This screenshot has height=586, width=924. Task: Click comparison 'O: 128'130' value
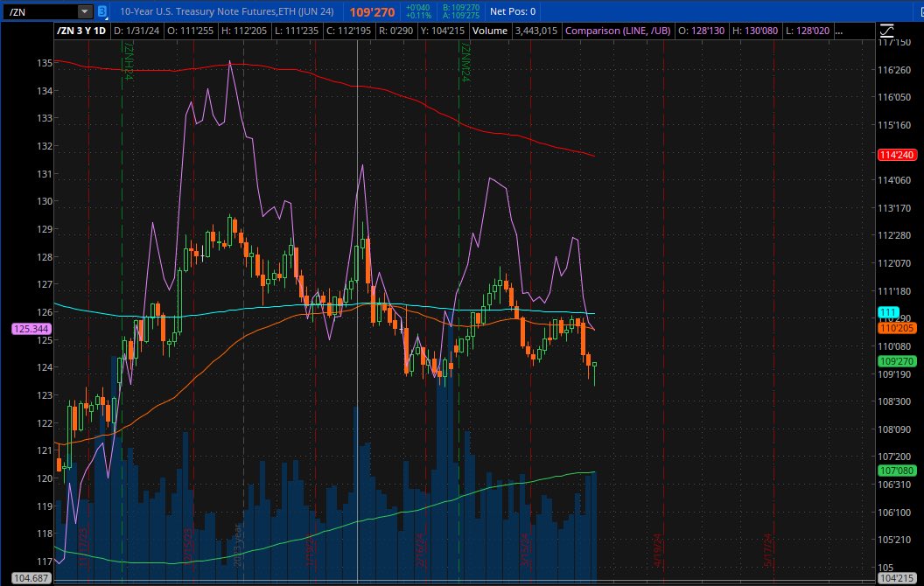(701, 31)
